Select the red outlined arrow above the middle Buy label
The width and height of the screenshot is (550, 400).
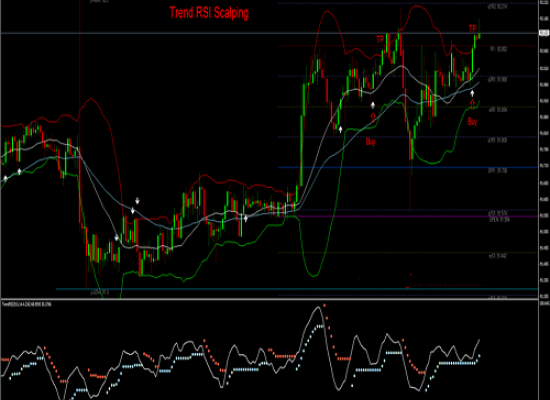[x=373, y=117]
